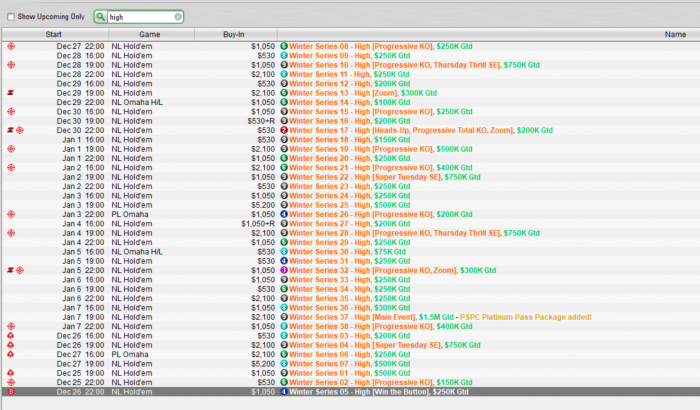Click the Zoom icon on Winter Series 13 row

coord(11,93)
